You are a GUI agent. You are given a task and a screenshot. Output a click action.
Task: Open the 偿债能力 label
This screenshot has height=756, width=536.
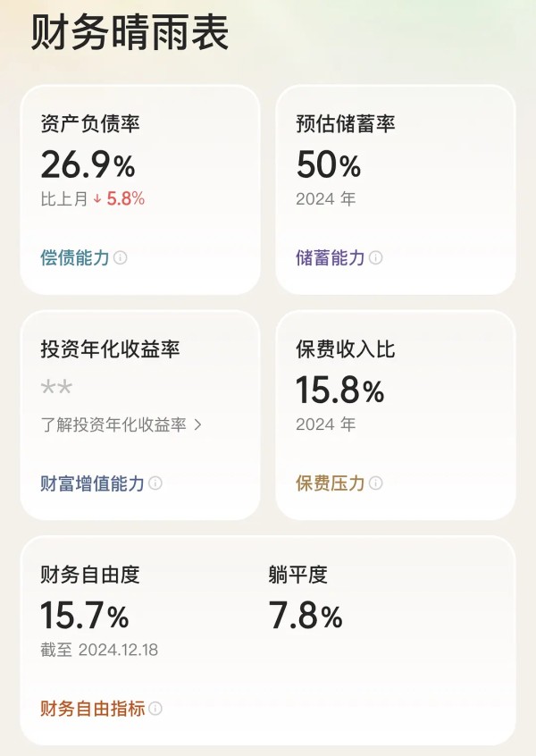(x=75, y=257)
